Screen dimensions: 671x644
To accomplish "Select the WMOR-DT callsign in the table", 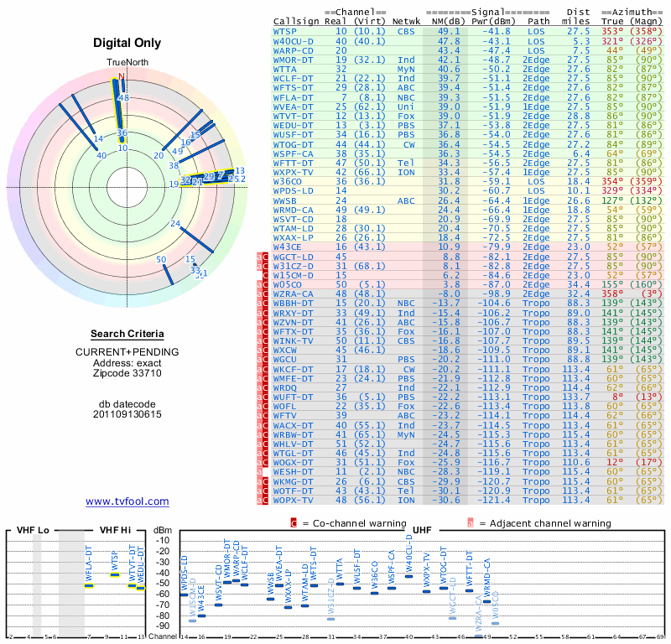I will [293, 60].
